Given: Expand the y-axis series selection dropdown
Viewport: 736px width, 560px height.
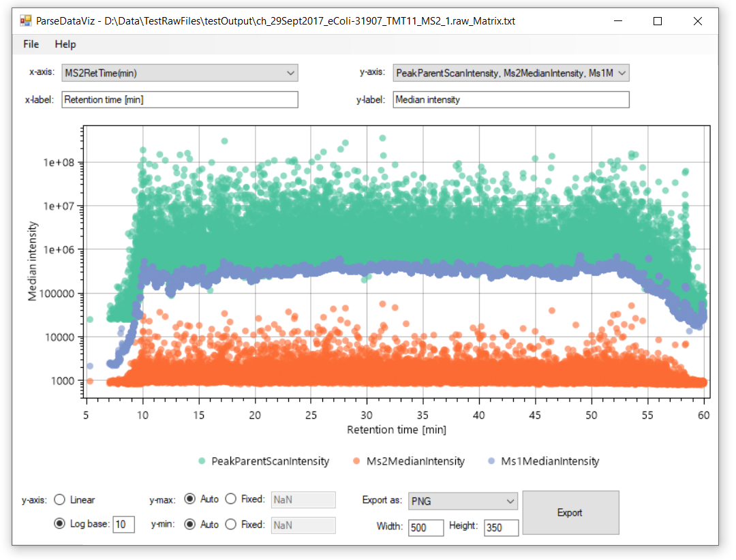Looking at the screenshot, I should tap(510, 73).
